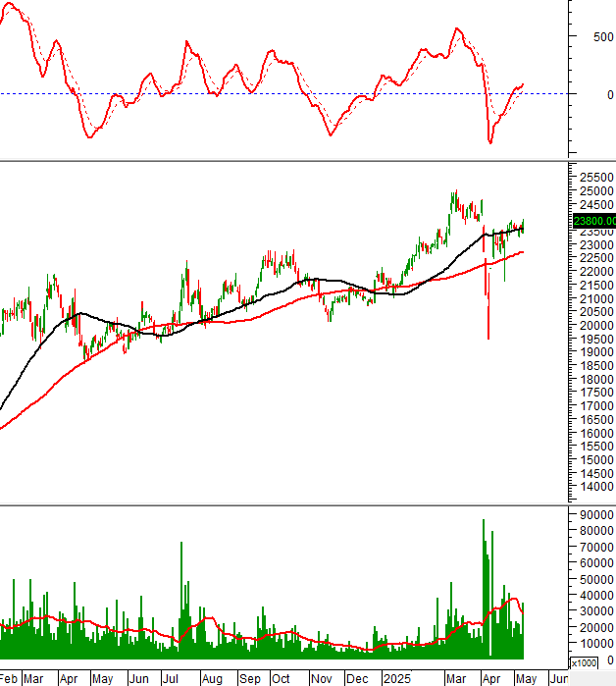The height and width of the screenshot is (686, 616).
Task: Click the 14000 price axis value
Action: pos(596,487)
